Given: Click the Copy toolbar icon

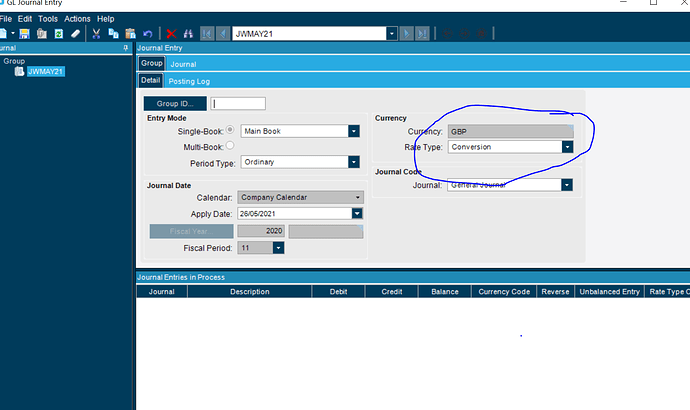Looking at the screenshot, I should [114, 33].
